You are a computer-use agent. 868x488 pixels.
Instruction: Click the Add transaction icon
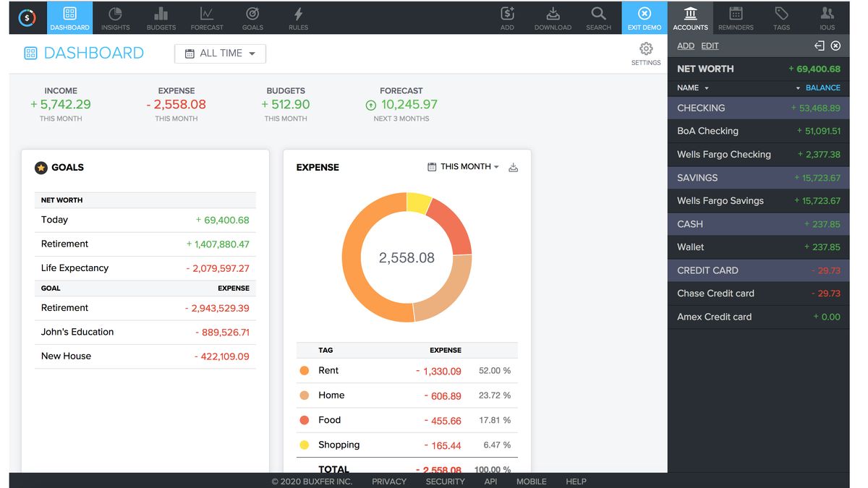click(507, 17)
